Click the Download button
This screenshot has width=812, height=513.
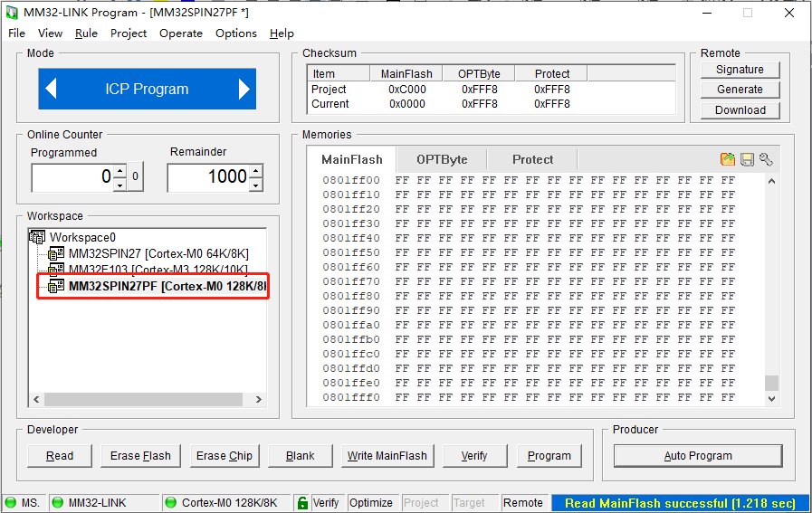tap(740, 110)
